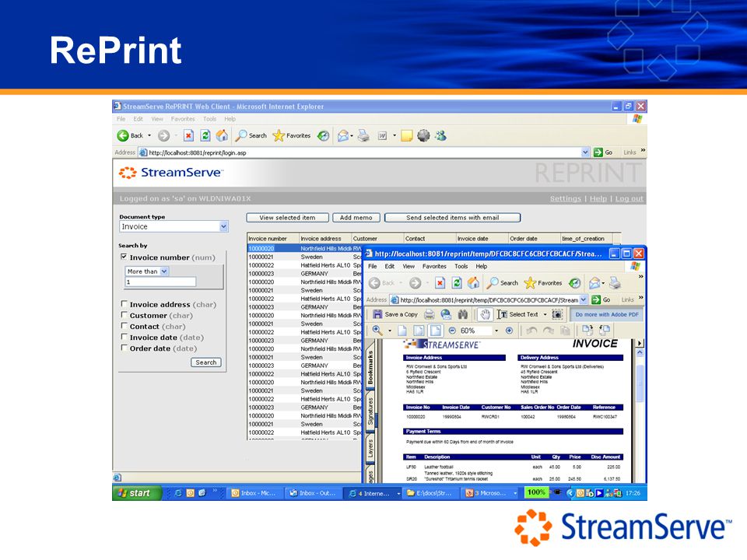Open the Settings link in RePRINT header
The image size is (747, 560).
[x=566, y=198]
